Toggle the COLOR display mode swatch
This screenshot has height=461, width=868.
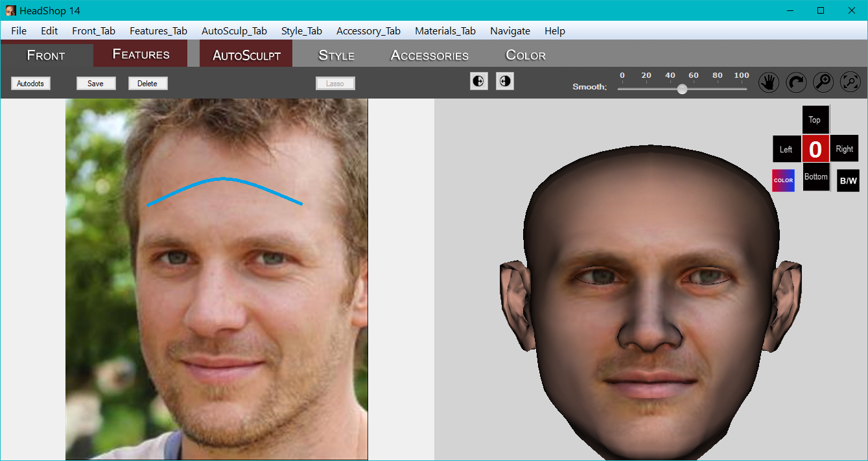pos(783,180)
